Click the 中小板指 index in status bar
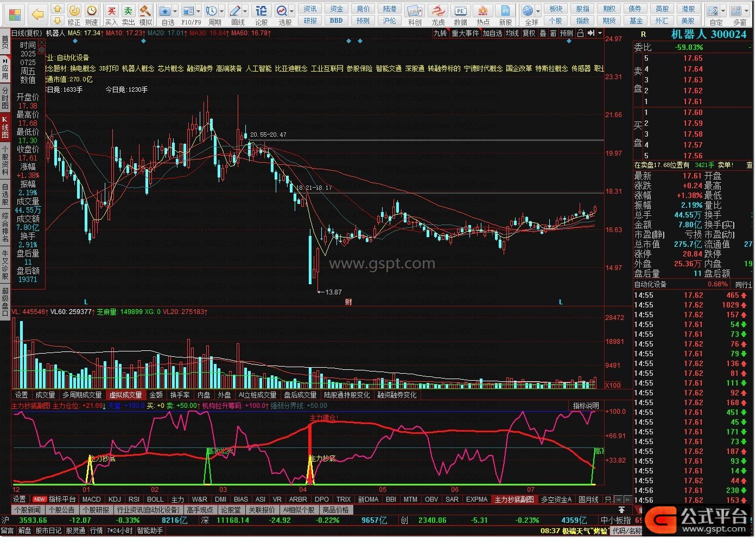 (616, 520)
